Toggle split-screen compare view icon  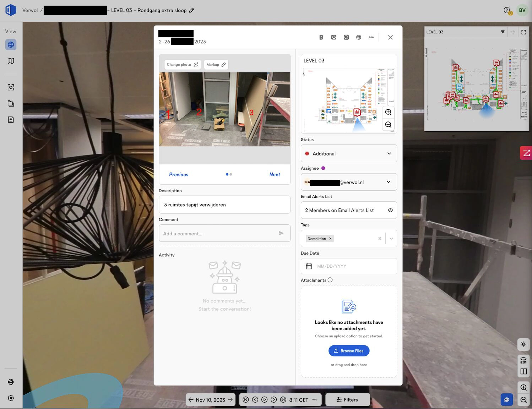click(x=523, y=371)
